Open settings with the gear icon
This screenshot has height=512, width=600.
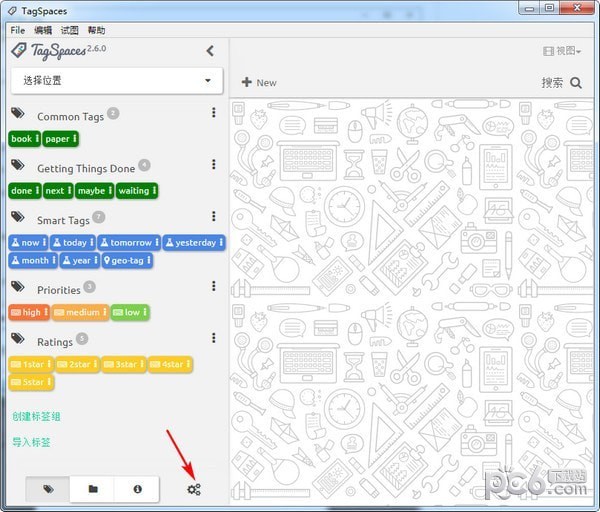click(194, 489)
